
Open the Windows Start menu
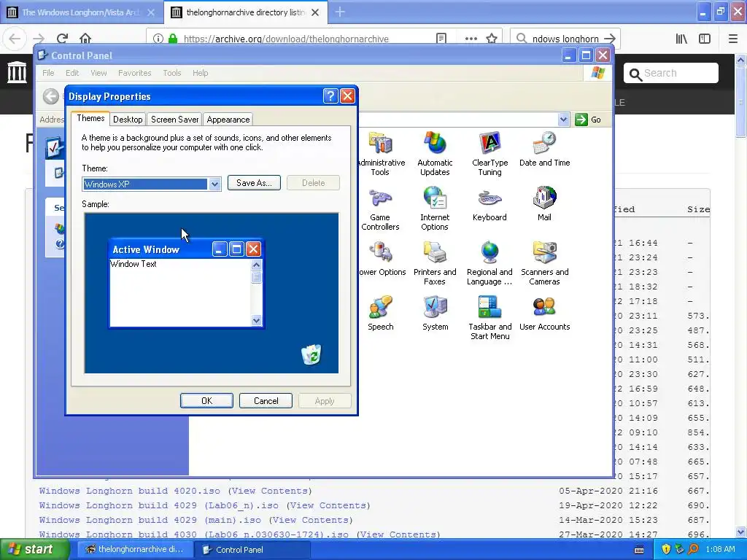point(34,549)
